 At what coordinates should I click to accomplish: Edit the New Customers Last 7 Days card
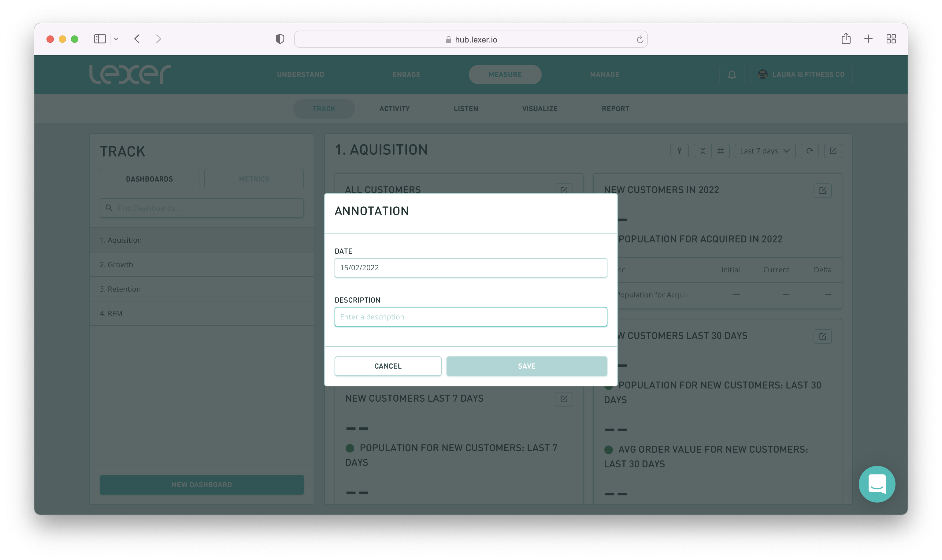click(x=564, y=399)
